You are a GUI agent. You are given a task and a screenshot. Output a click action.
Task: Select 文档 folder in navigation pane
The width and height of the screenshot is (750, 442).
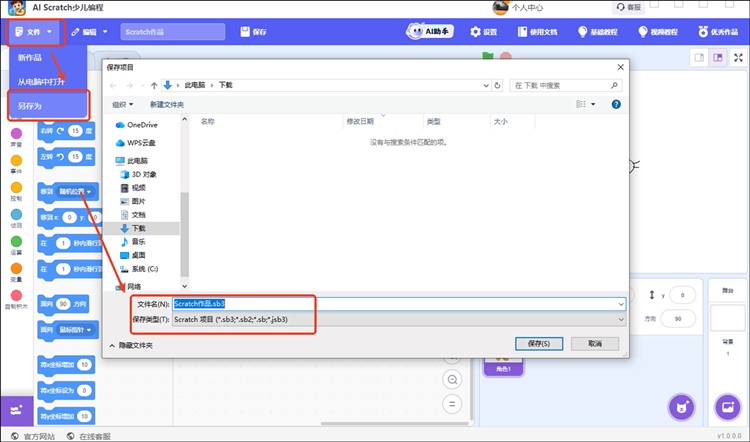[x=133, y=215]
